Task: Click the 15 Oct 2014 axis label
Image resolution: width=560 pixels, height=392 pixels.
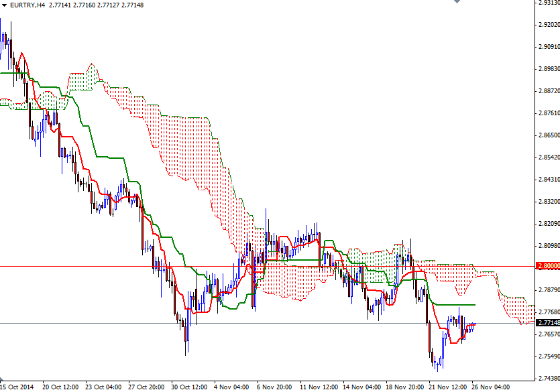Action: 18,387
